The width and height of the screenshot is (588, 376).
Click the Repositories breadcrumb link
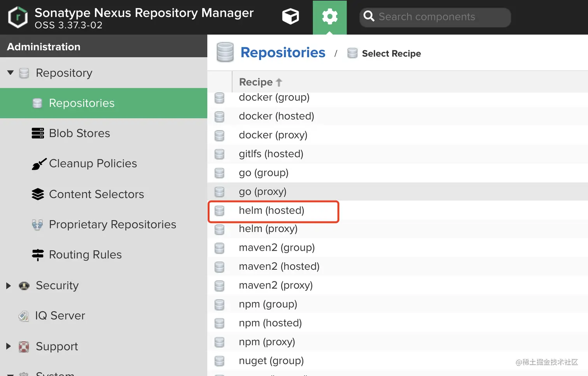[283, 53]
